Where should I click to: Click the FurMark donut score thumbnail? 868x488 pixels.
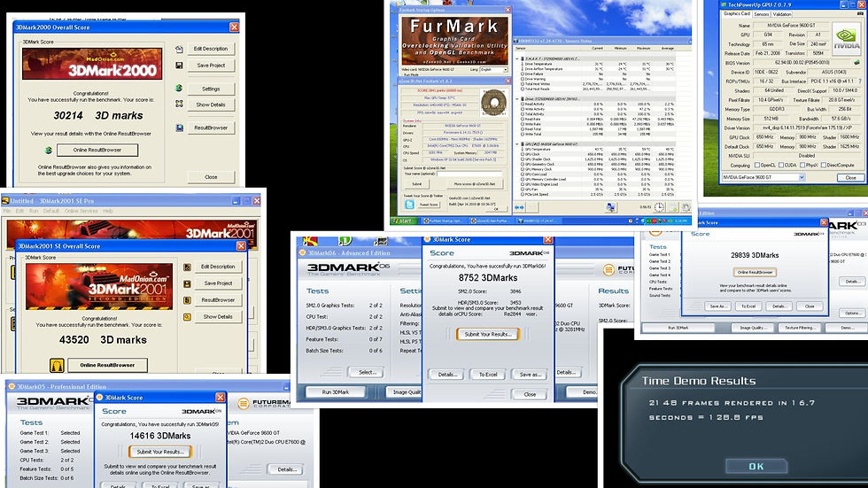pos(493,103)
